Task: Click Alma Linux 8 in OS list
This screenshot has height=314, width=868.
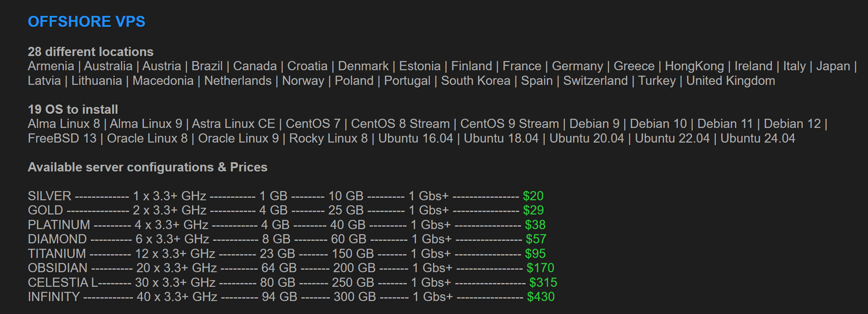Action: 64,124
